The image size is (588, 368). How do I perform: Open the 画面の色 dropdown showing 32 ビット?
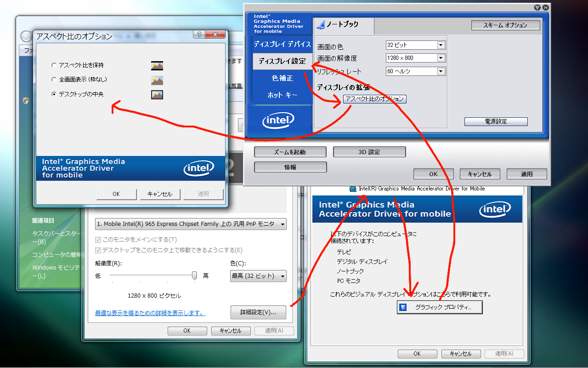point(416,45)
